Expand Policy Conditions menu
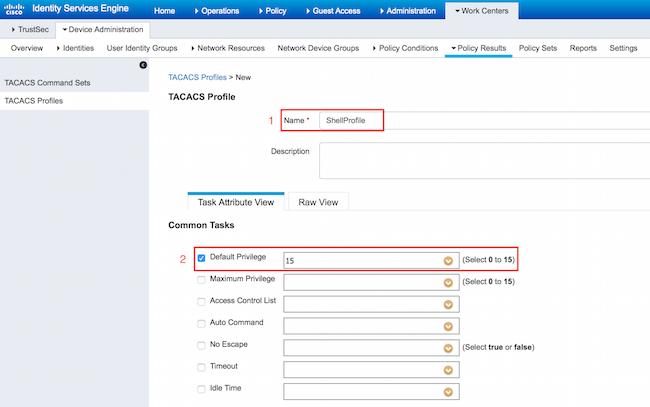This screenshot has height=407, width=650. (405, 48)
